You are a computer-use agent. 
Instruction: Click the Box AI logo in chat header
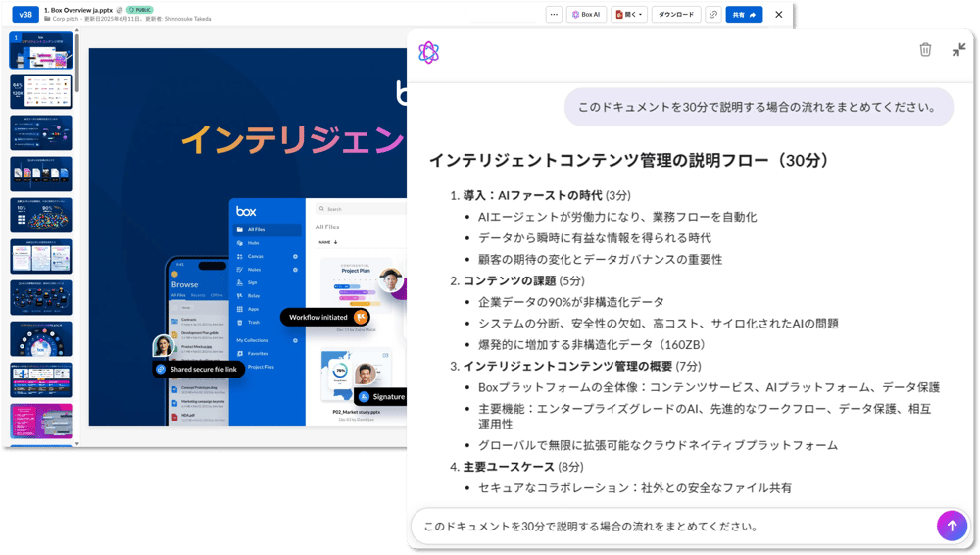[x=429, y=53]
